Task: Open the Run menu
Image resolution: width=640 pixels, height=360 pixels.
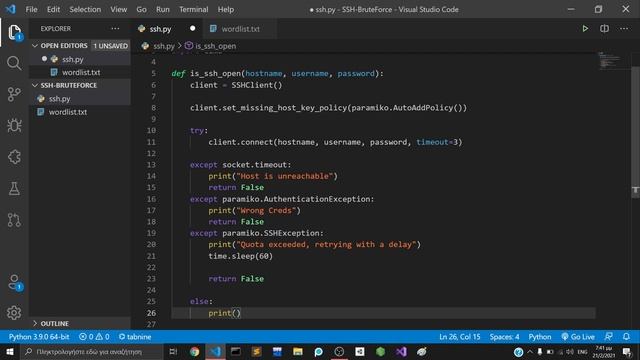Action: 163,9
